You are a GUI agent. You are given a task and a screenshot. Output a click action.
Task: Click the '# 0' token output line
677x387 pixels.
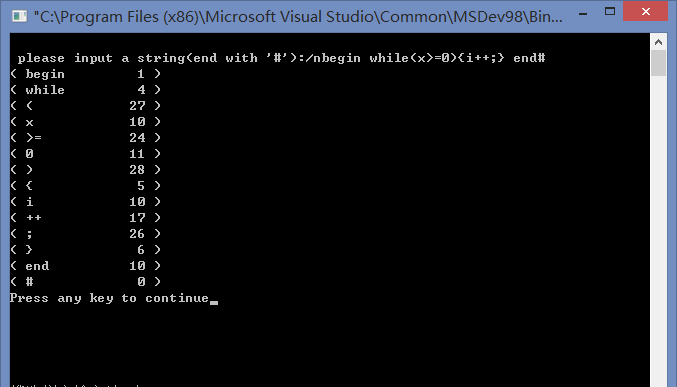[x=85, y=282]
